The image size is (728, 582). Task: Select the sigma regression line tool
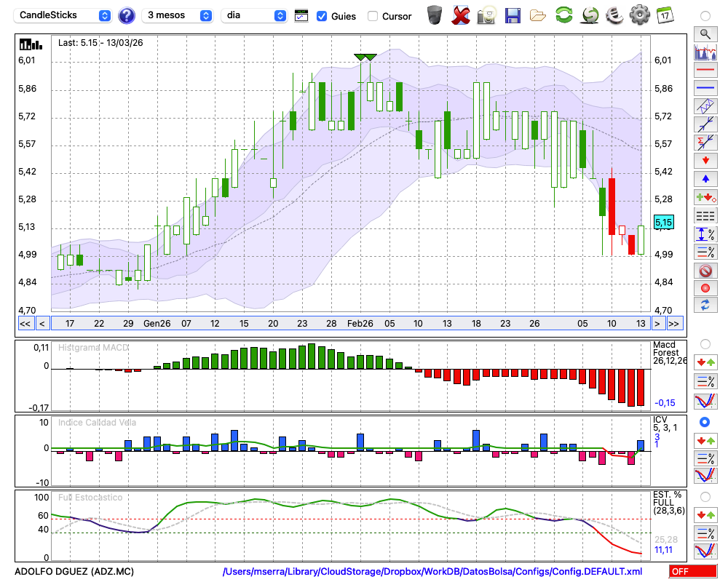(x=705, y=142)
